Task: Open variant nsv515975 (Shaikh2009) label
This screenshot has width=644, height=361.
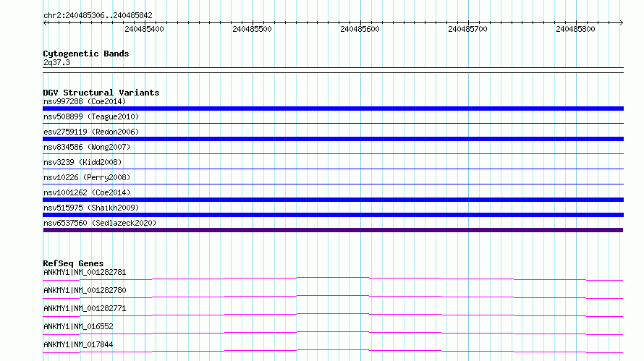Action: click(x=91, y=208)
